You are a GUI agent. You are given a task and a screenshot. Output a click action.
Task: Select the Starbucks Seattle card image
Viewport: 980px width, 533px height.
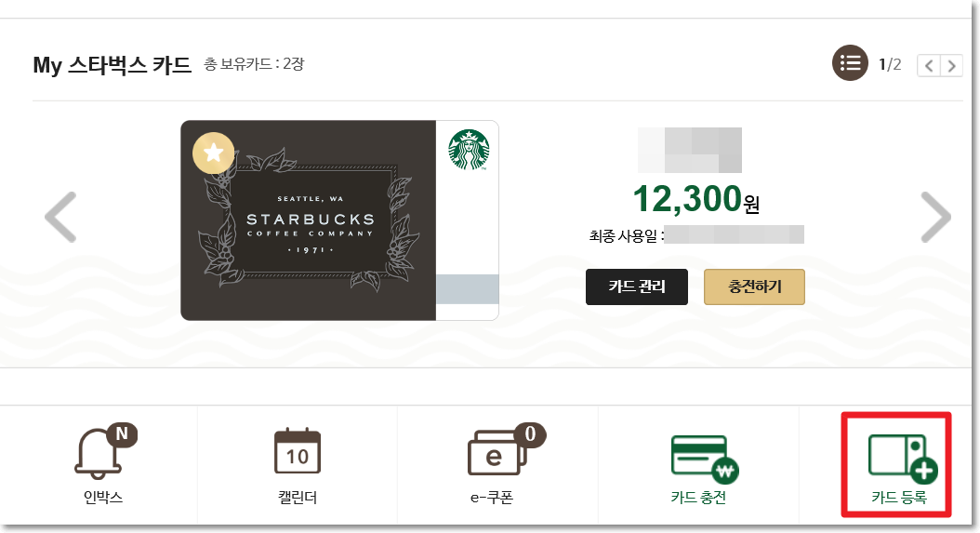coord(339,220)
